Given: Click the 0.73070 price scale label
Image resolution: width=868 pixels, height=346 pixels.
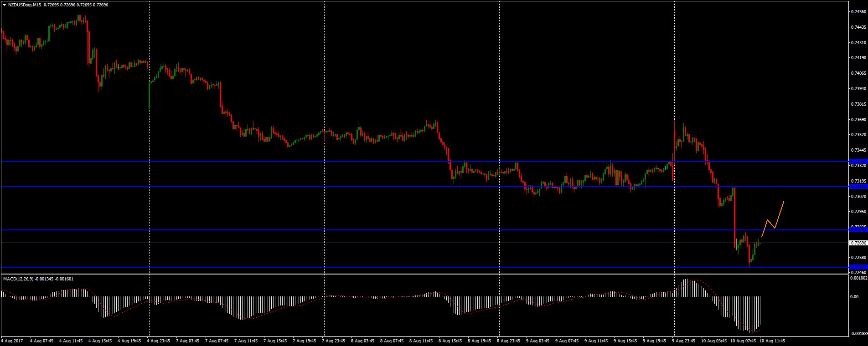Looking at the screenshot, I should 858,197.
